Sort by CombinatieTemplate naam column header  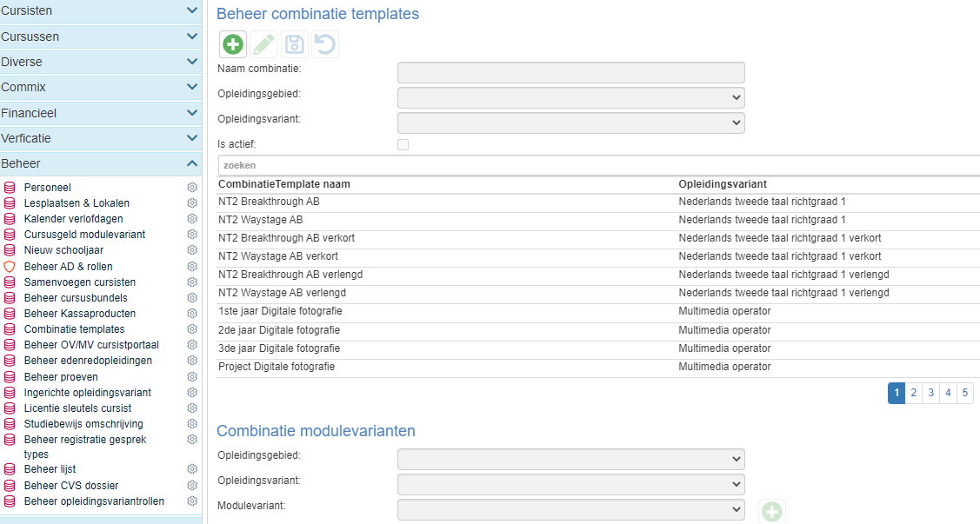pos(283,184)
